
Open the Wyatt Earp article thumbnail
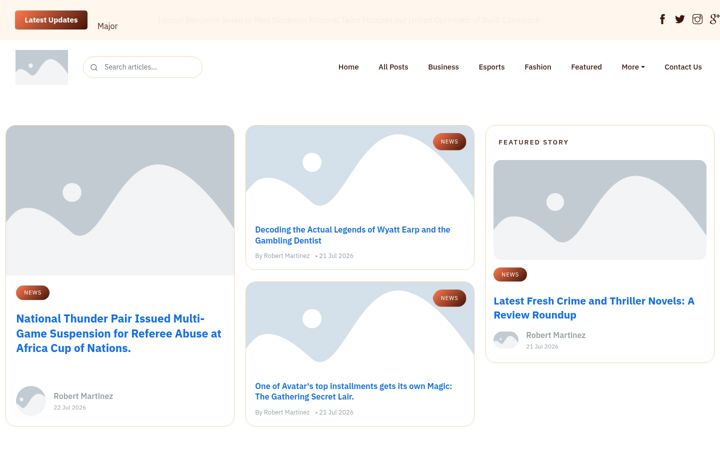pyautogui.click(x=360, y=170)
